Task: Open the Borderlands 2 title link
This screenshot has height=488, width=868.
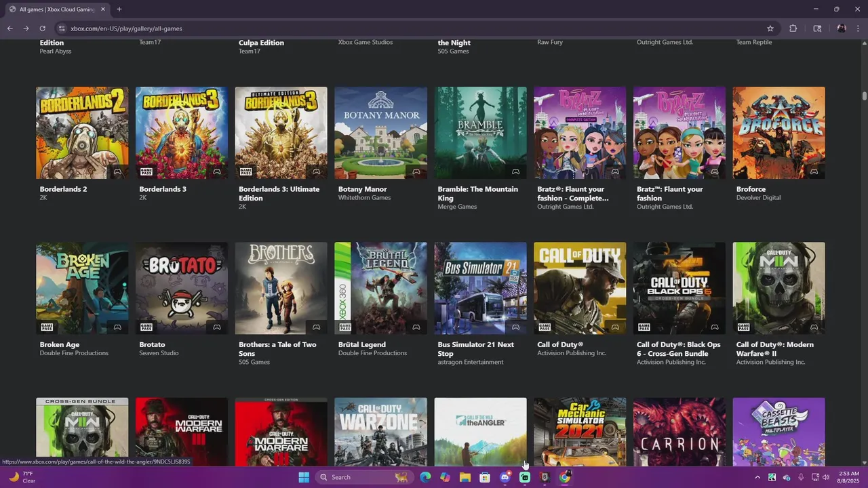Action: click(63, 189)
